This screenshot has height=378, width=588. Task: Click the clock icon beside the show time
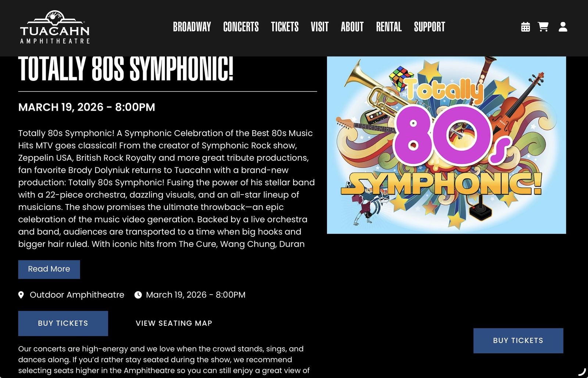(x=138, y=295)
